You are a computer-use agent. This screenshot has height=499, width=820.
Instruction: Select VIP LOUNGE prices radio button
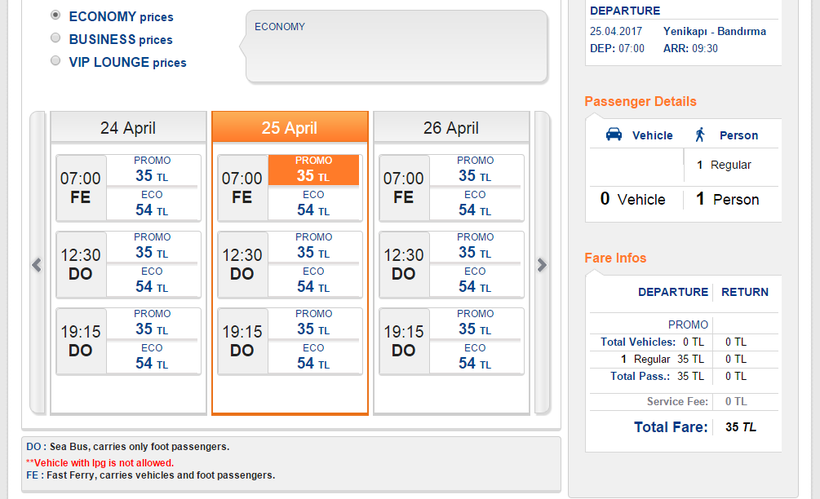[55, 61]
